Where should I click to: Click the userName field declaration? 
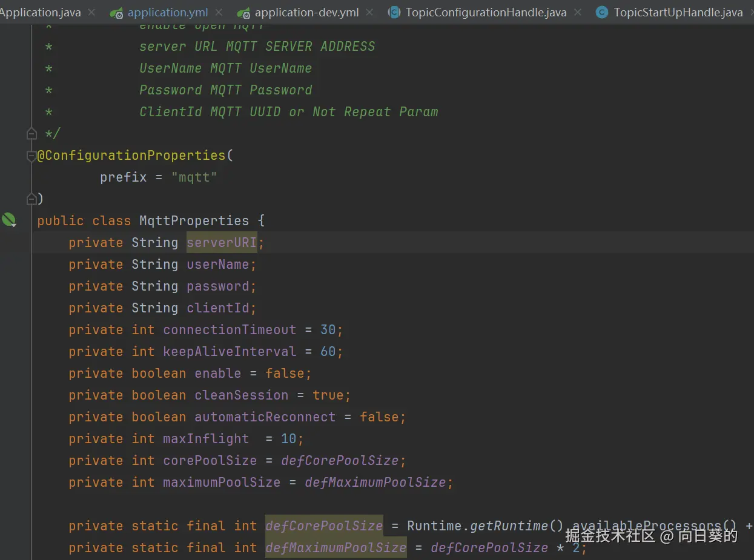tap(217, 265)
